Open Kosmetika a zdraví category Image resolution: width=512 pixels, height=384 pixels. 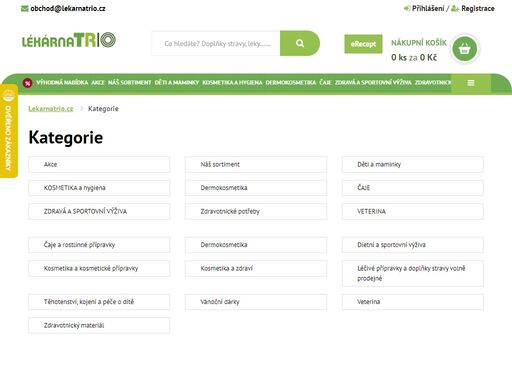click(256, 269)
